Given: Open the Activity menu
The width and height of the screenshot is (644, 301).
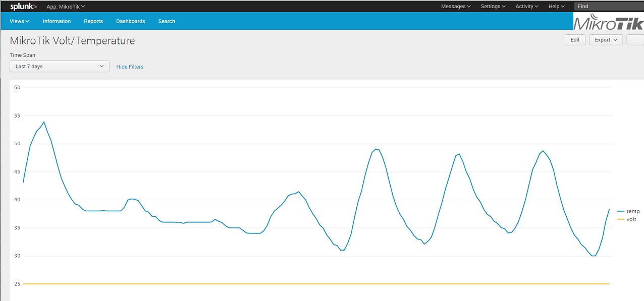Looking at the screenshot, I should pos(527,7).
